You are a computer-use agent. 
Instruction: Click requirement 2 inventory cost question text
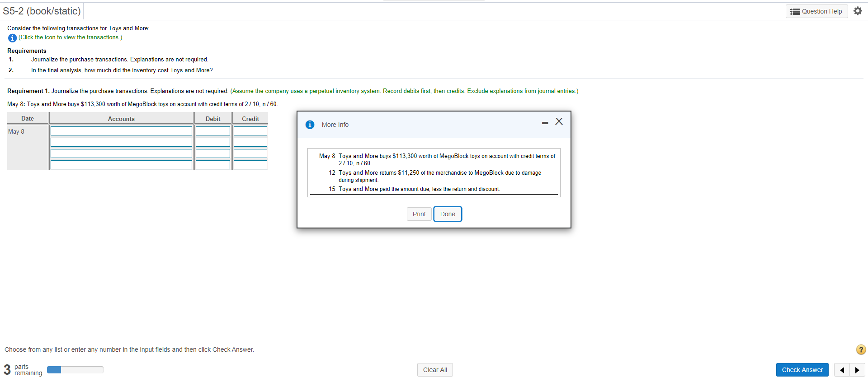[x=122, y=70]
